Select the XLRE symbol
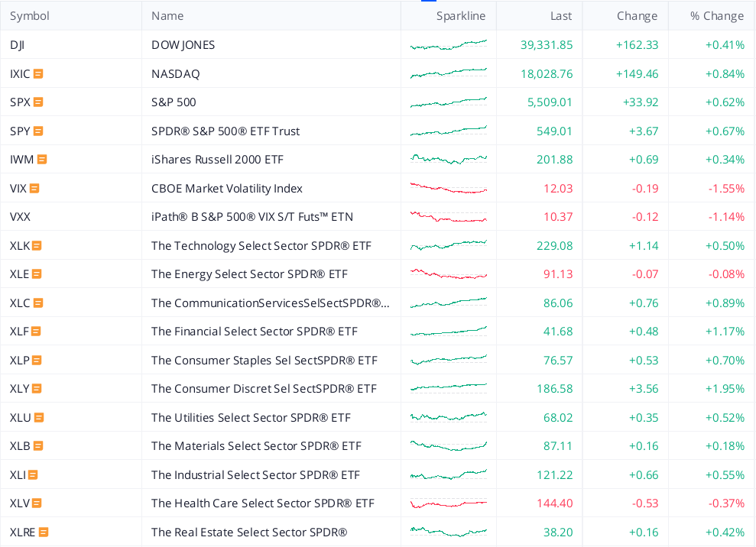756x547 pixels. tap(23, 532)
